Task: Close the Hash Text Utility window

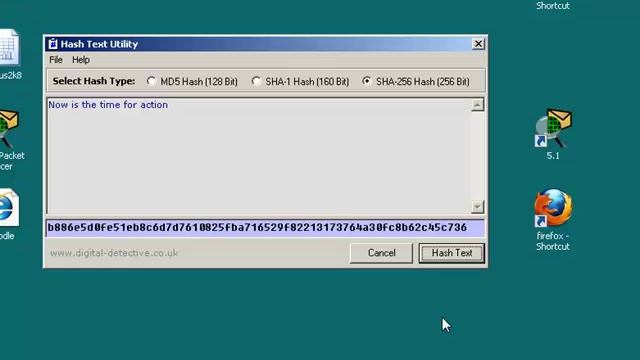Action: (478, 44)
